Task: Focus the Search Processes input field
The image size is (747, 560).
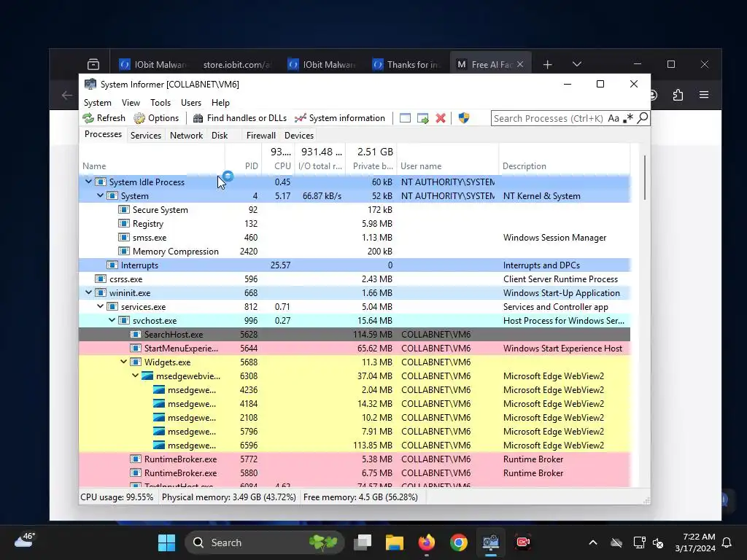Action: tap(549, 118)
